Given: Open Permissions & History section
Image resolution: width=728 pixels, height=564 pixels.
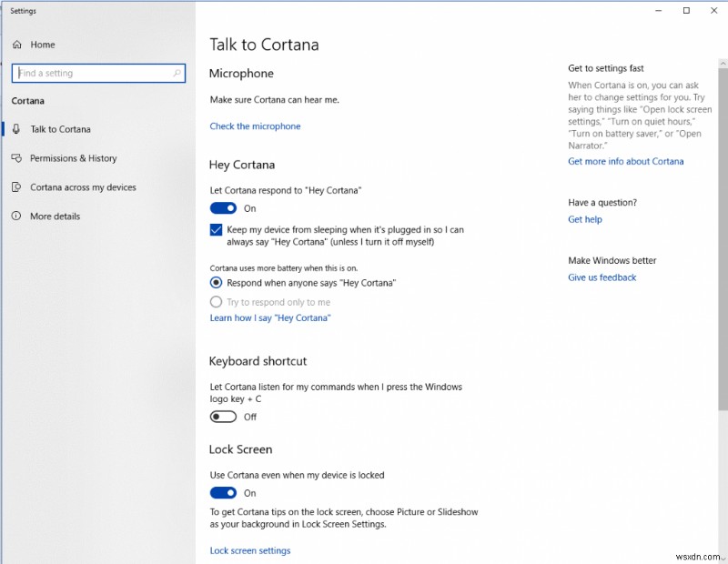Looking at the screenshot, I should coord(74,158).
